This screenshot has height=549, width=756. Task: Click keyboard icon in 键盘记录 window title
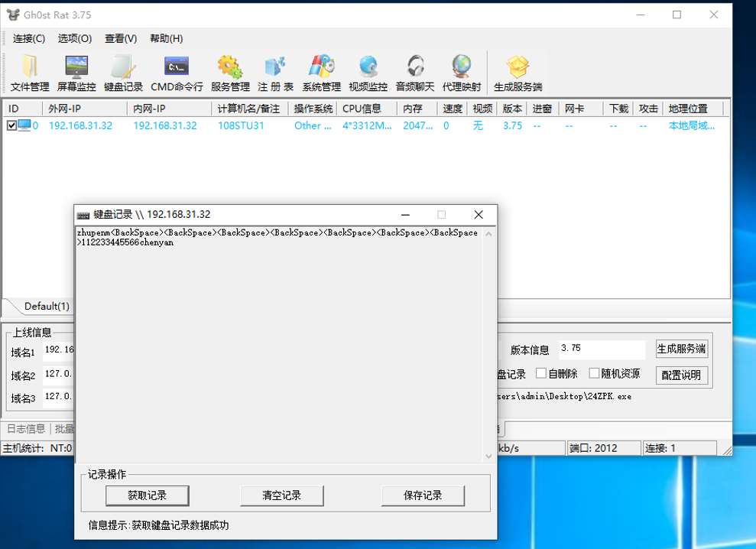click(x=83, y=215)
